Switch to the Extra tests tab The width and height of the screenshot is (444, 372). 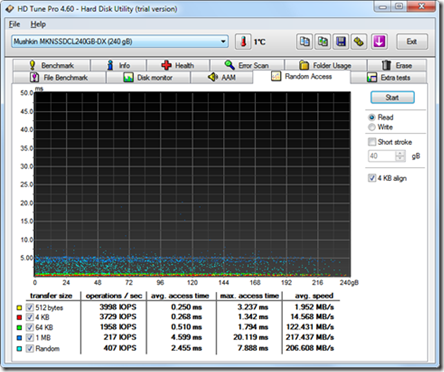(x=389, y=78)
